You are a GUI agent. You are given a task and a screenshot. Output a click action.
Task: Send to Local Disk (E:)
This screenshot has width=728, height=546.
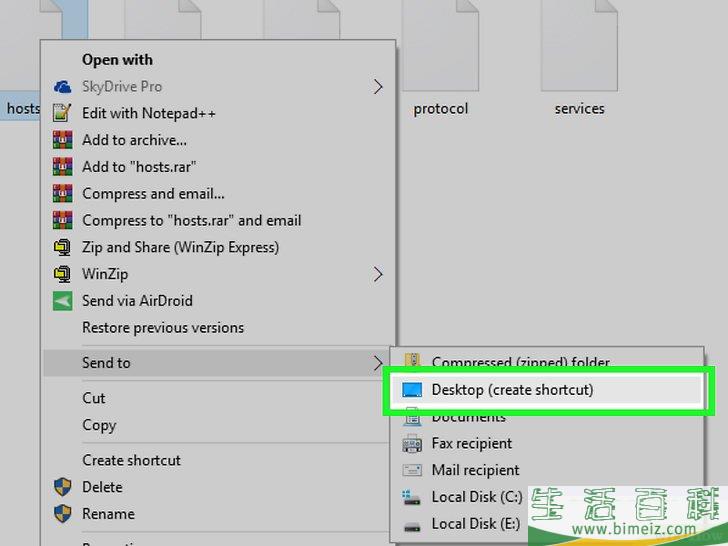click(x=475, y=524)
